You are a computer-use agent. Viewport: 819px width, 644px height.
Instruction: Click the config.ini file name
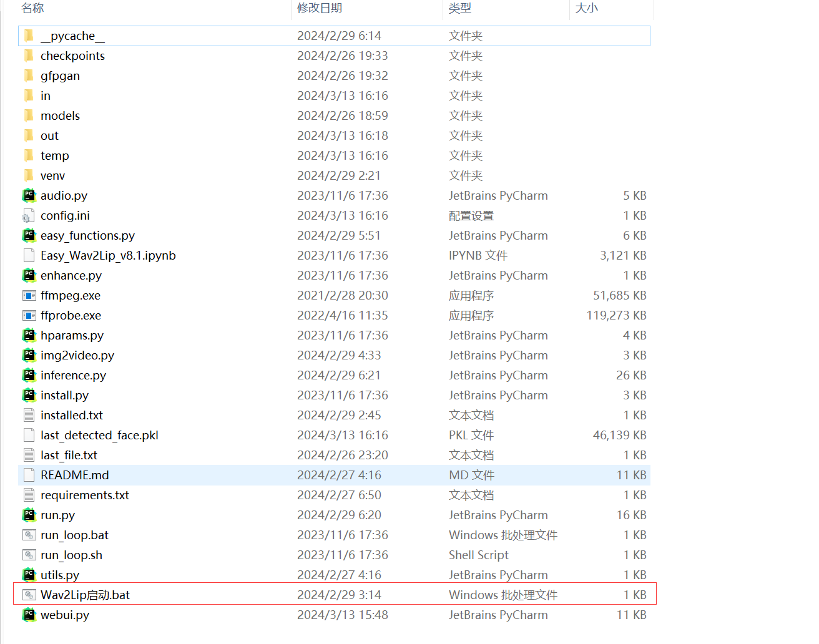66,215
